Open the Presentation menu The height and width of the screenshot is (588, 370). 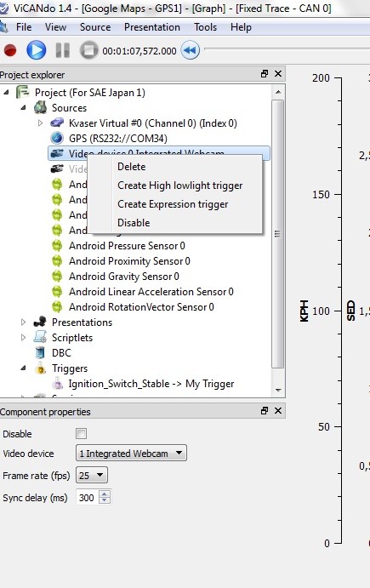(x=151, y=27)
